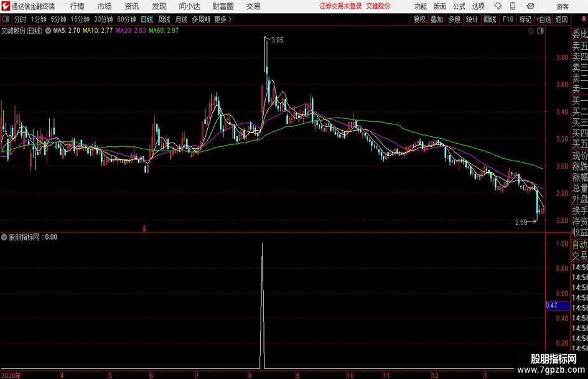Image resolution: width=588 pixels, height=379 pixels.
Task: Click the indicator spike in the lower panel
Action: (x=262, y=306)
